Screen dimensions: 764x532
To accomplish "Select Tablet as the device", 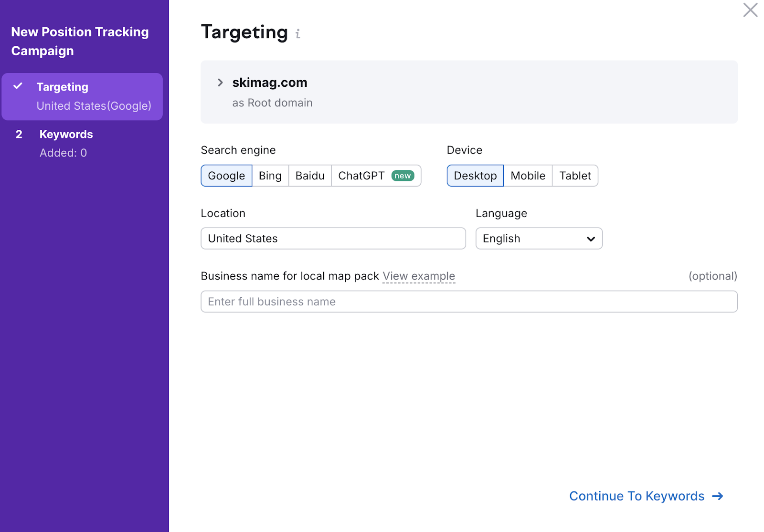I will point(575,175).
